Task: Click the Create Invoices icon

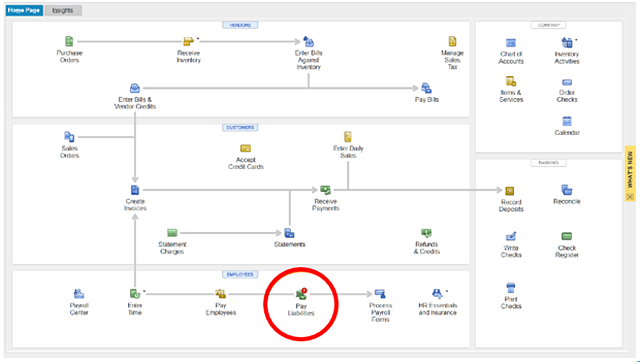Action: pos(135,190)
